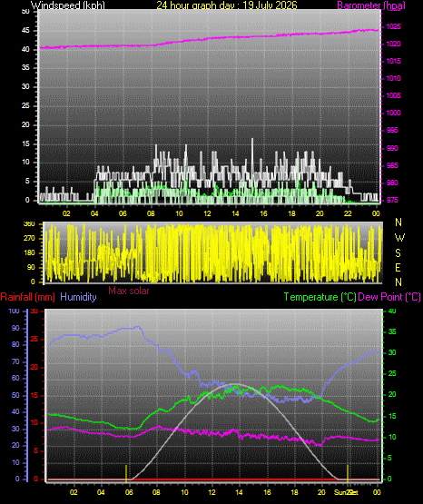Click the 1025 barometer axis value
Image resolution: width=423 pixels, height=504 pixels.
[393, 26]
